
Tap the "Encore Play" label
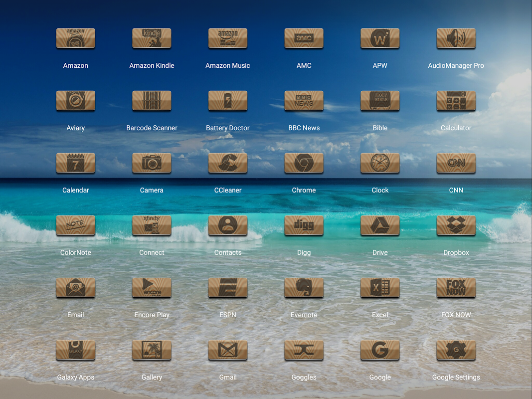152,315
